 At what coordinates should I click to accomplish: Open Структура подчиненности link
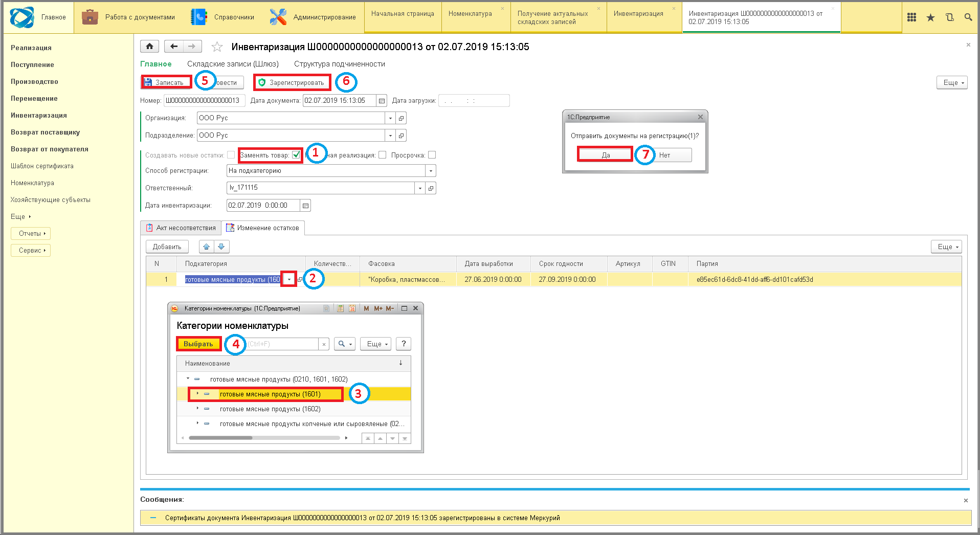(x=340, y=64)
